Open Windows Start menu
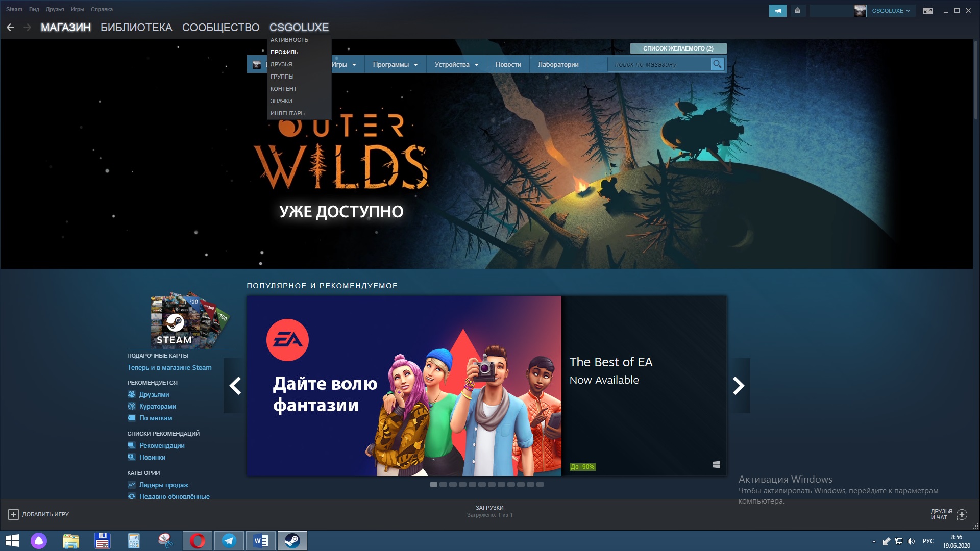Viewport: 980px width, 551px height. click(12, 541)
